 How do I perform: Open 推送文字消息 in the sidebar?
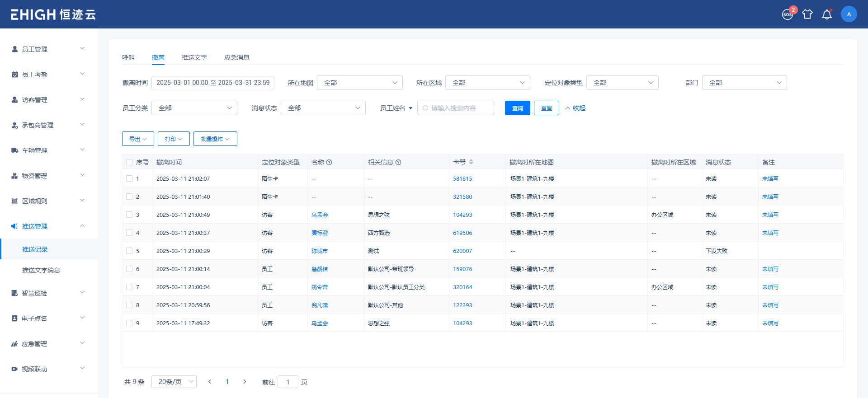tap(41, 270)
